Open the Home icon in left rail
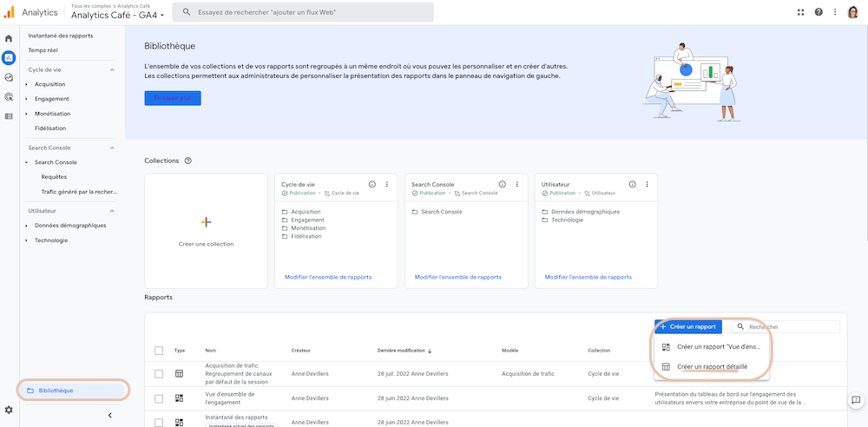This screenshot has height=427, width=868. pos(9,39)
